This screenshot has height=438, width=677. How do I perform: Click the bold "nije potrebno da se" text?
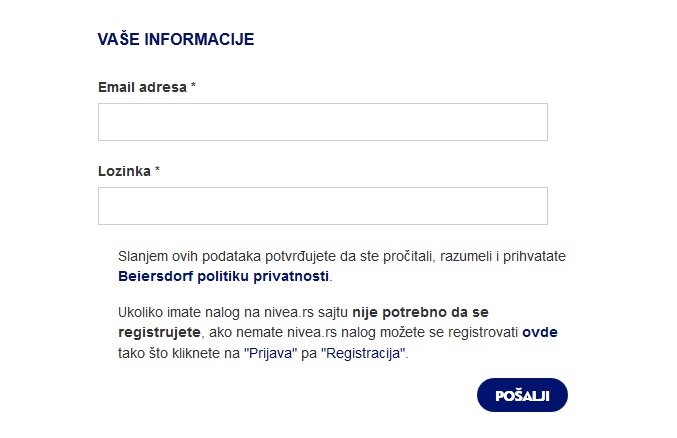click(421, 312)
